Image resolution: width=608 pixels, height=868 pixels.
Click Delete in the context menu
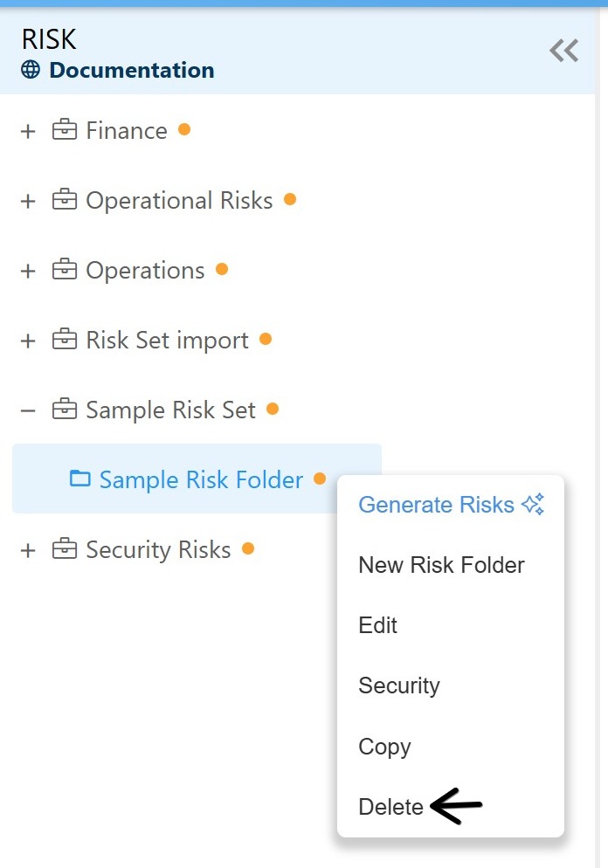pyautogui.click(x=390, y=807)
